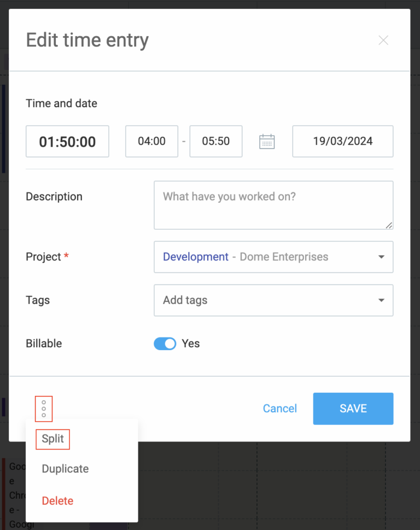Open the calendar date picker icon
The image size is (420, 530).
coord(267,142)
